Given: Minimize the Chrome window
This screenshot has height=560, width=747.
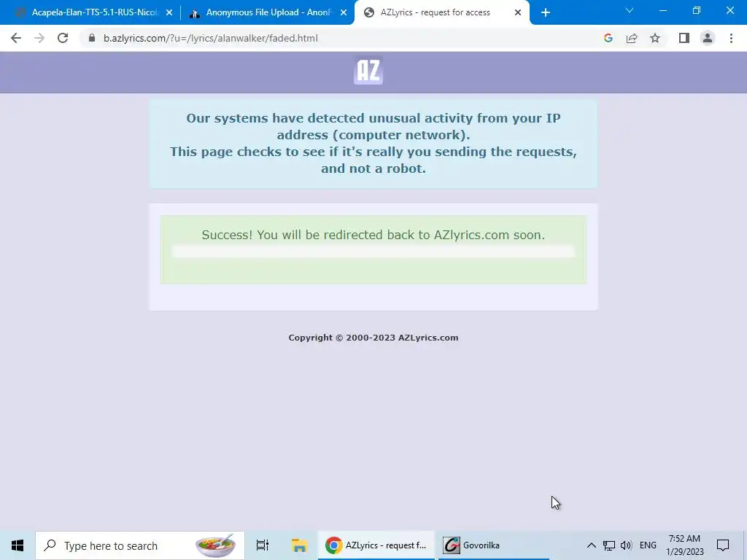Looking at the screenshot, I should [x=662, y=10].
